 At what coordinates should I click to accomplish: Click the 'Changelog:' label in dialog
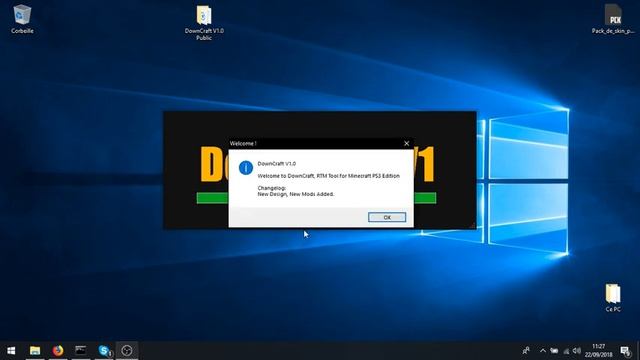click(x=272, y=188)
